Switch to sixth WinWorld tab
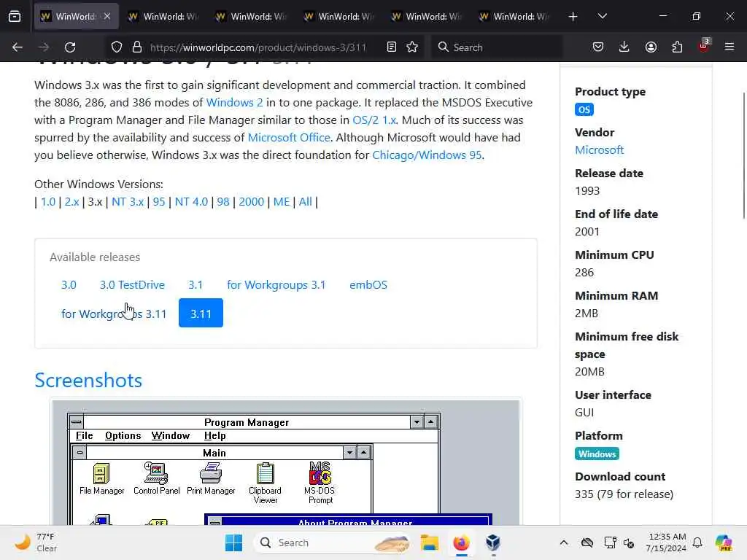The width and height of the screenshot is (747, 560). click(x=515, y=17)
